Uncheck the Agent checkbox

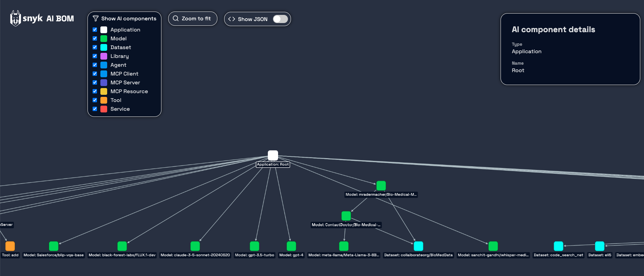95,65
